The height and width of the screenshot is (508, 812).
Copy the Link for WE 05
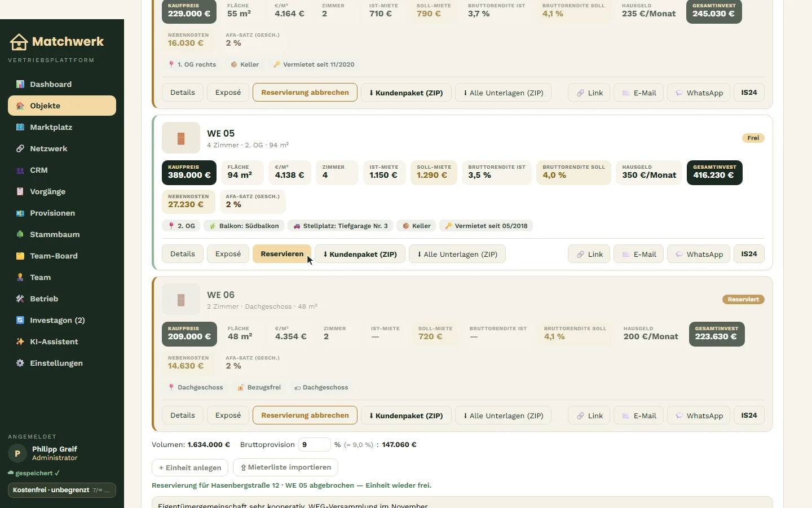pyautogui.click(x=589, y=254)
